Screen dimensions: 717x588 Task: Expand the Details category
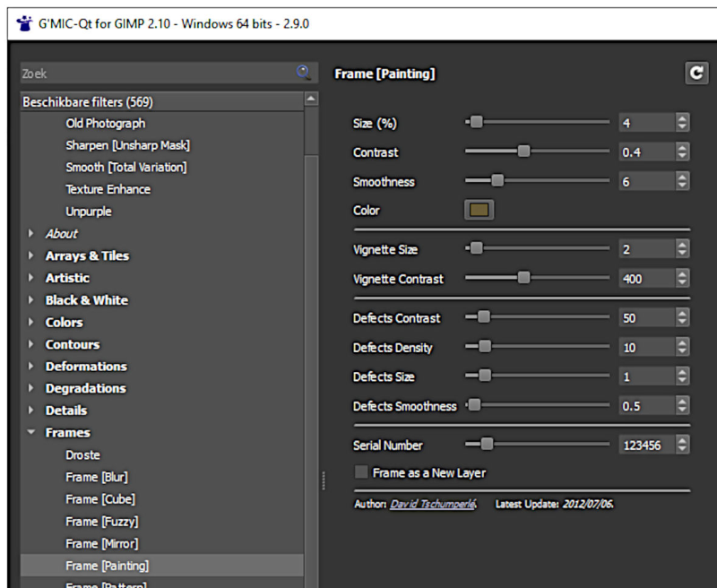(x=30, y=411)
